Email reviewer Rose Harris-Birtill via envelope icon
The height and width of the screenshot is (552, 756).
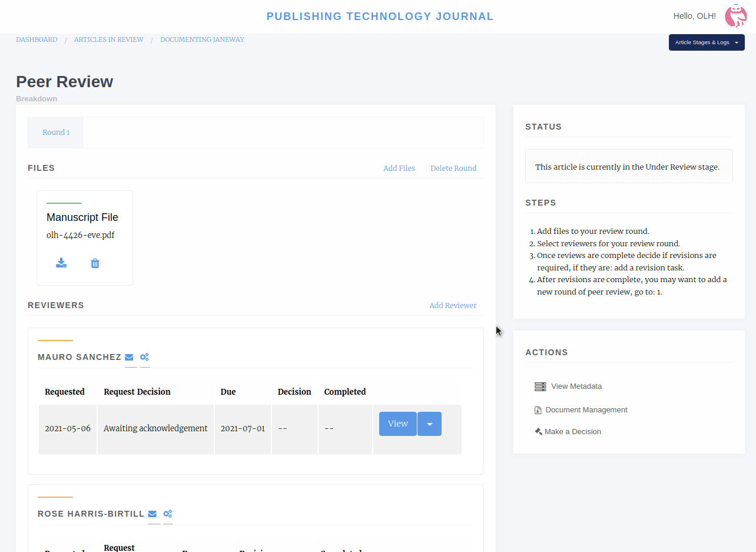point(152,514)
